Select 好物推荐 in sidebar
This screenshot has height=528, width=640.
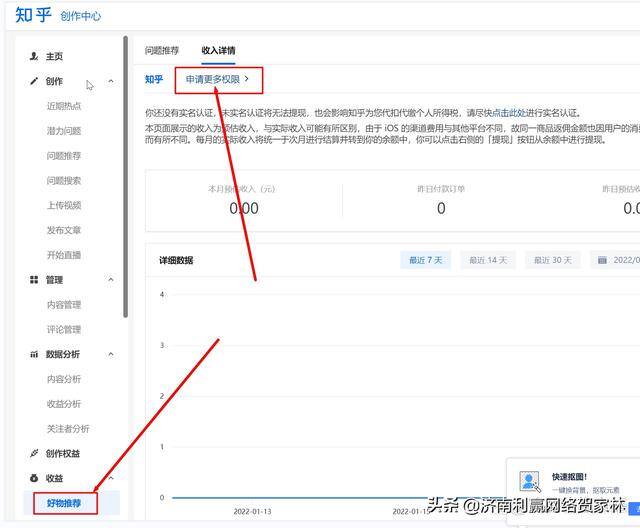pos(64,503)
